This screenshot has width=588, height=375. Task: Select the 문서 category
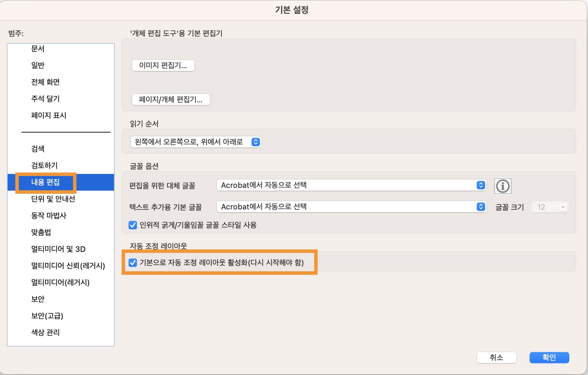[38, 49]
